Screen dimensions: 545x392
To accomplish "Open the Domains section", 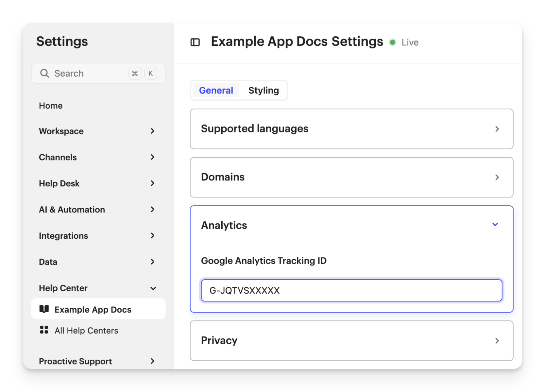I will [x=351, y=177].
